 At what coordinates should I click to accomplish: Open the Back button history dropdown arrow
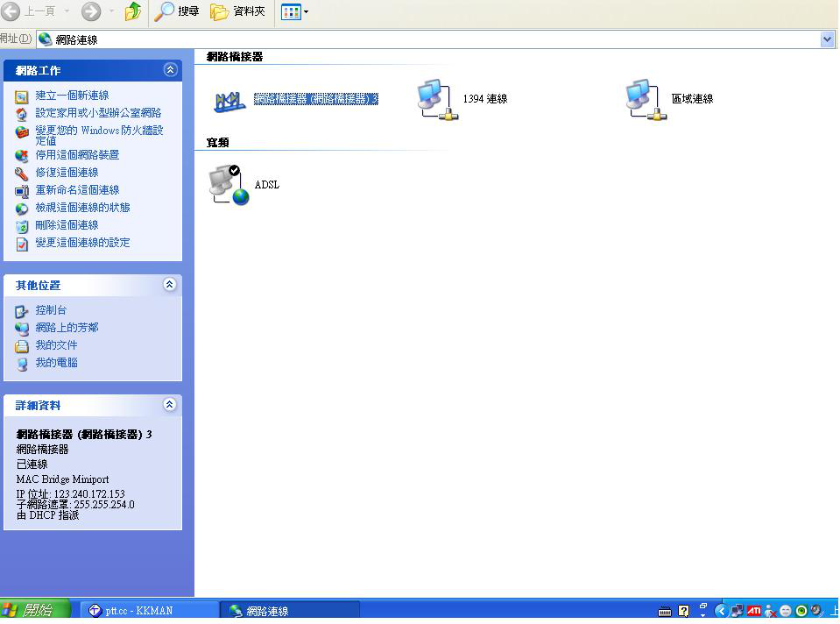(67, 11)
